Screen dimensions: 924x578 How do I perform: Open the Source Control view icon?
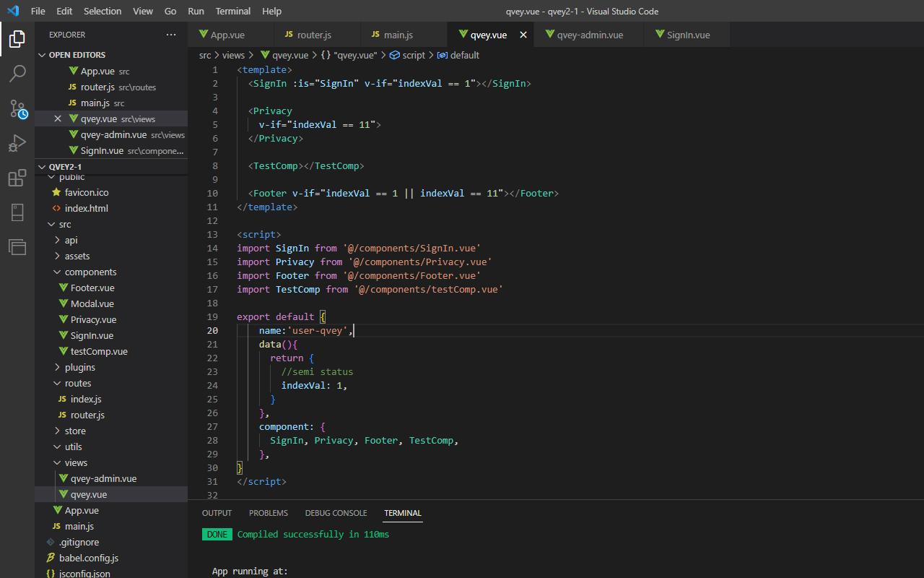17,108
